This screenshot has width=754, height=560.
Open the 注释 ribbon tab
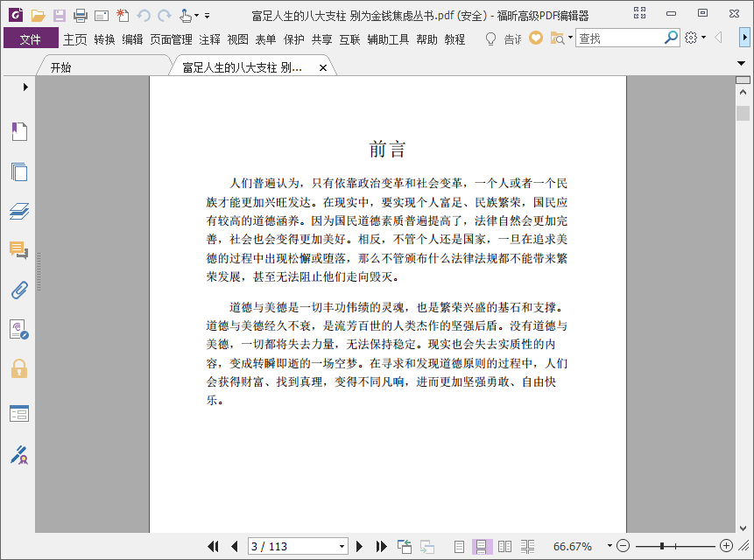click(x=209, y=39)
